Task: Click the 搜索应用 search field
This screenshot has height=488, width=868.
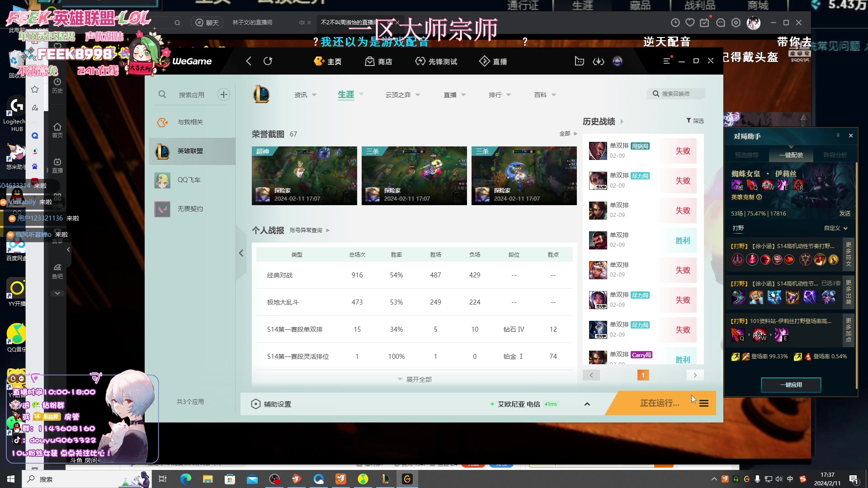Action: [191, 95]
